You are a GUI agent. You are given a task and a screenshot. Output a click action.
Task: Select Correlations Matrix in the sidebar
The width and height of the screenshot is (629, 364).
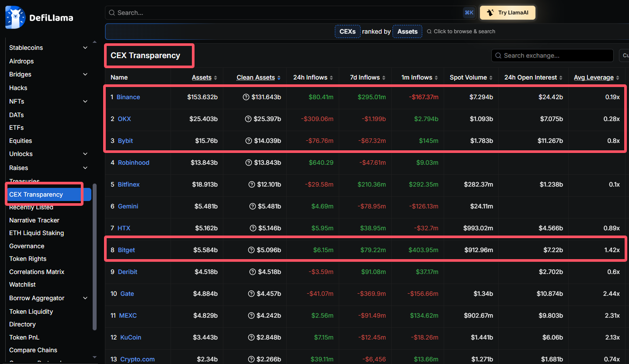click(x=37, y=272)
